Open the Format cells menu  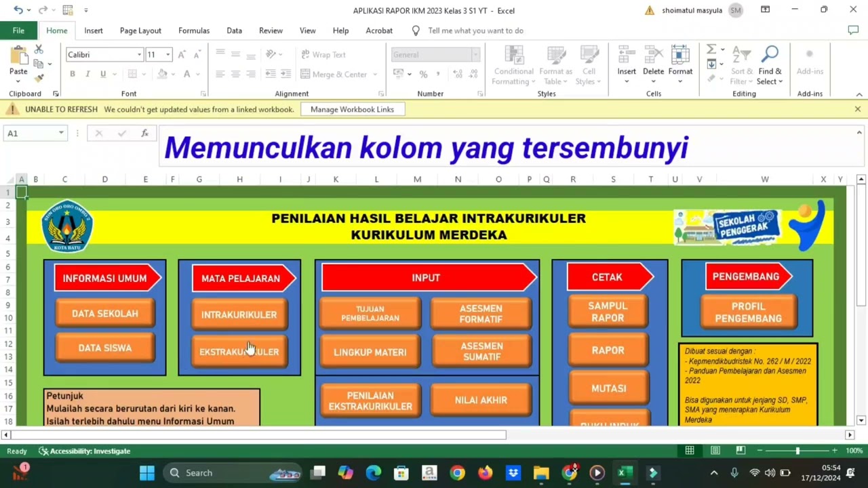click(x=680, y=65)
